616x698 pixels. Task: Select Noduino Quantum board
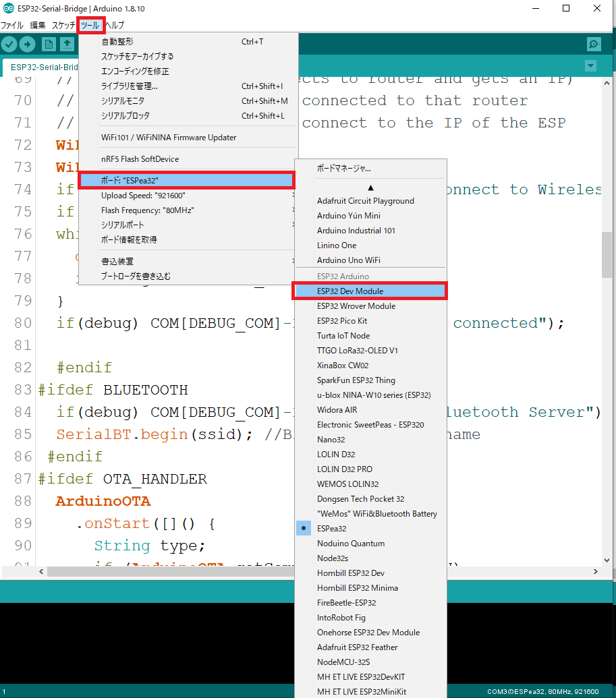pyautogui.click(x=370, y=543)
